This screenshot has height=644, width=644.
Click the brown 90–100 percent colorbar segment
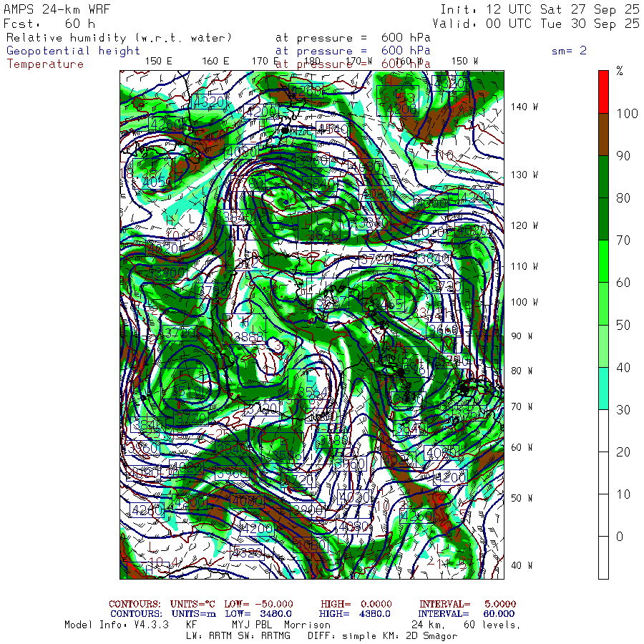[x=603, y=135]
